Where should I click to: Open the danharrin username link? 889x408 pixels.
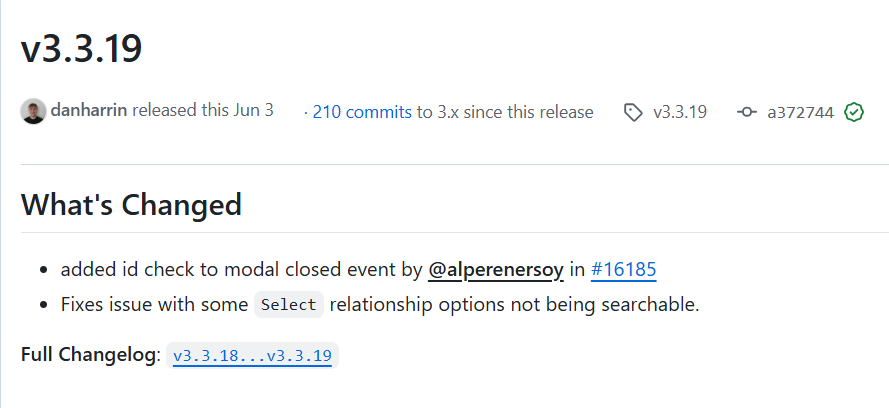(x=89, y=111)
